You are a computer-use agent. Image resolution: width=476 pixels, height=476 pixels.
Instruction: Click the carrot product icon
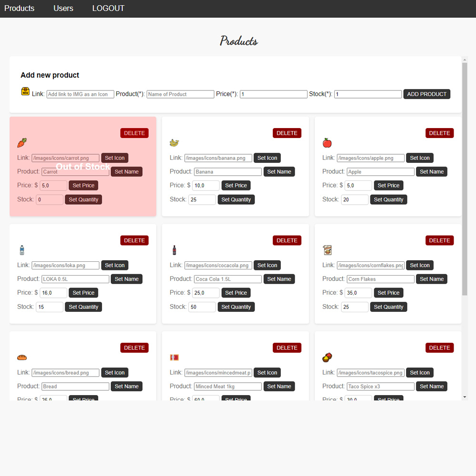pyautogui.click(x=22, y=143)
